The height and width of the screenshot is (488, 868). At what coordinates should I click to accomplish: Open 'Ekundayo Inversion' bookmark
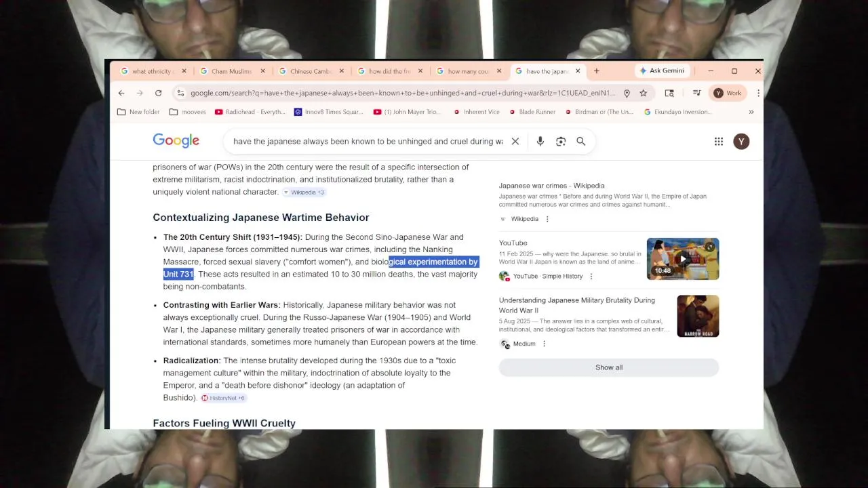677,112
